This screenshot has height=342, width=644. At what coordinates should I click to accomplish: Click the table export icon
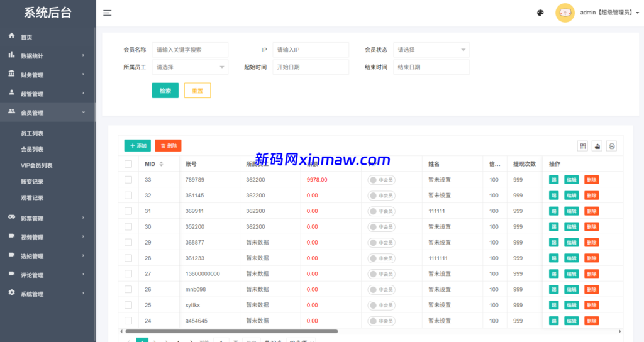[x=597, y=146]
